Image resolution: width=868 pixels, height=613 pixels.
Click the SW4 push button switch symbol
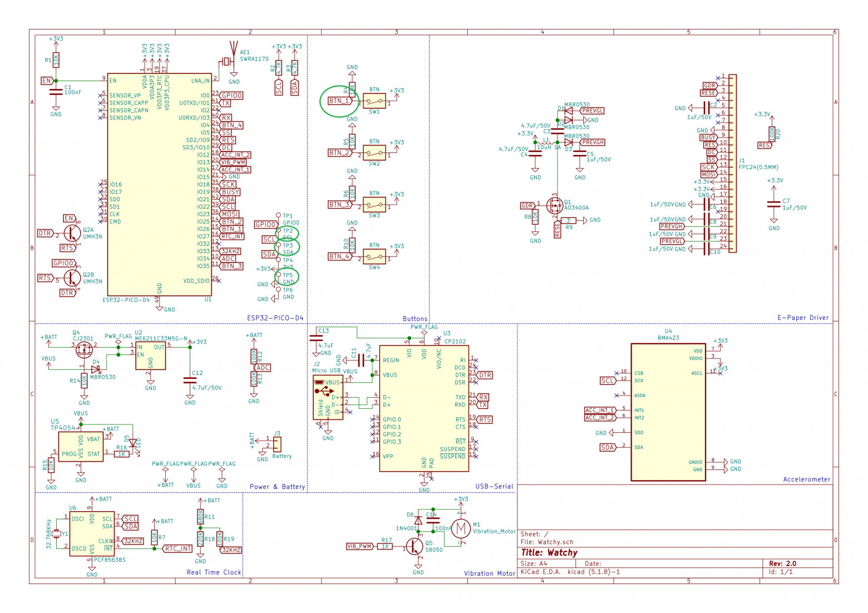(374, 256)
